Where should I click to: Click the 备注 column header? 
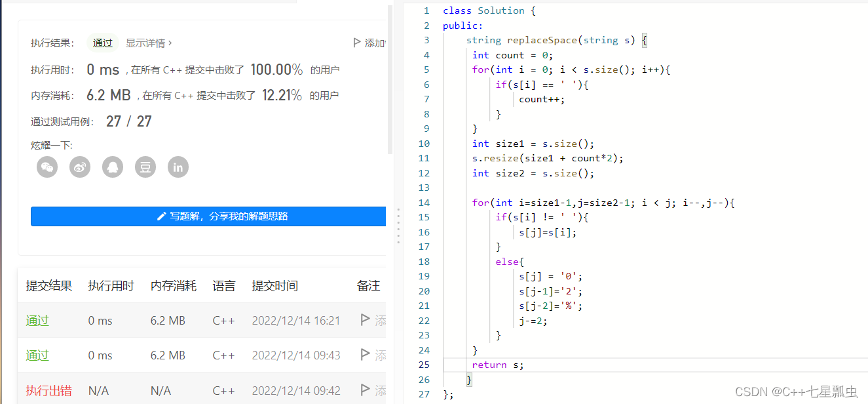coord(368,286)
